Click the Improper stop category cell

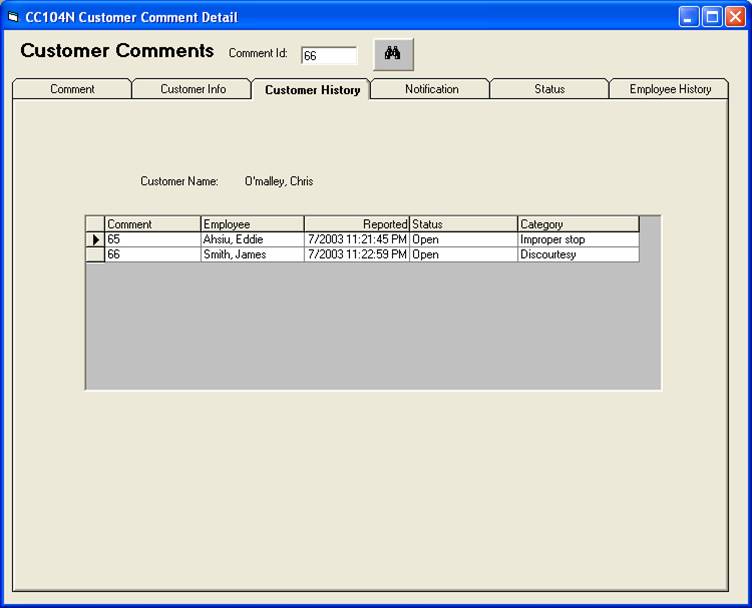pos(578,240)
